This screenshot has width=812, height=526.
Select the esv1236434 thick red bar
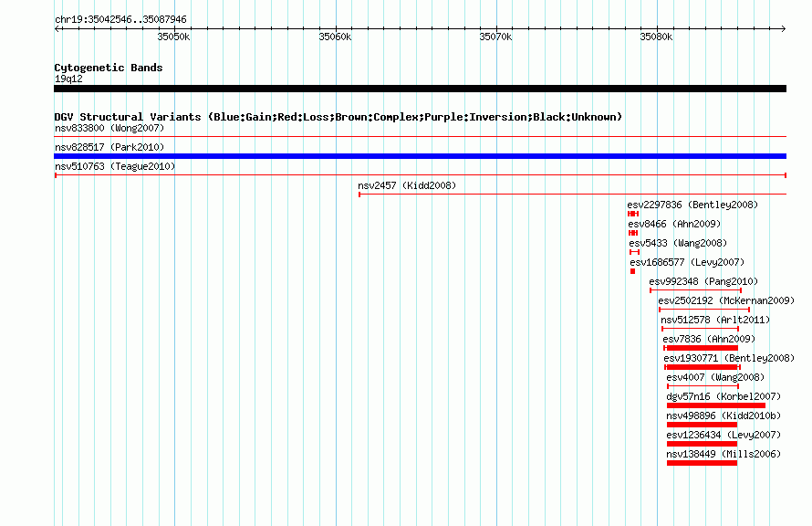[702, 444]
